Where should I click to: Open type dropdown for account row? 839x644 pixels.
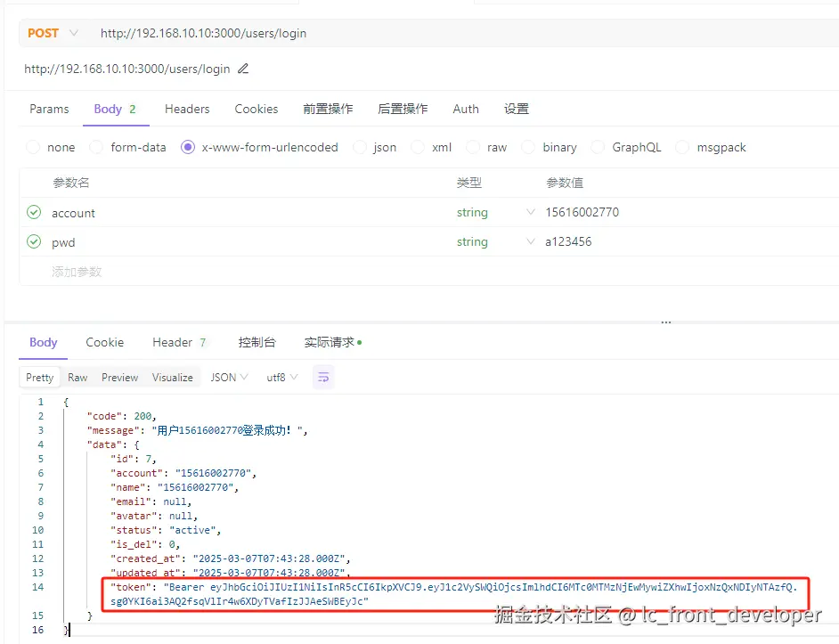pos(530,212)
